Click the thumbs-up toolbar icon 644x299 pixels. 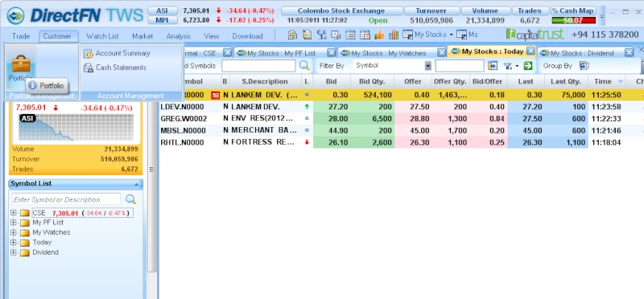point(379,35)
